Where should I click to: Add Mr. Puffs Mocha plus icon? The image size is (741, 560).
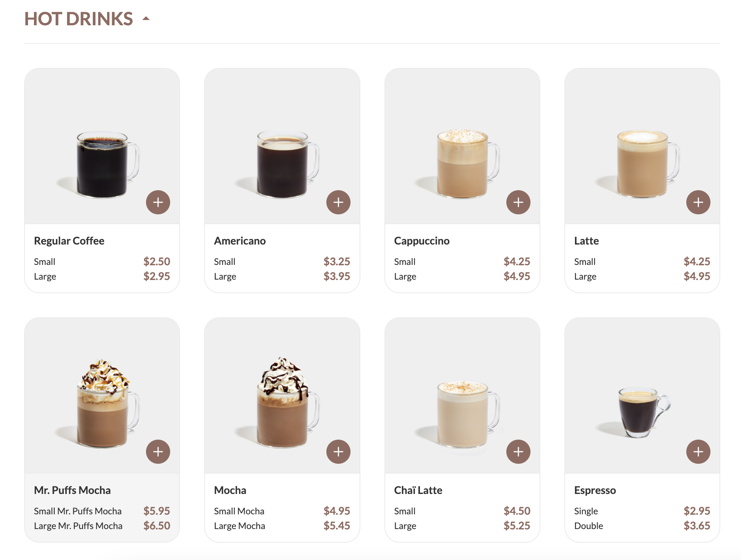(158, 452)
